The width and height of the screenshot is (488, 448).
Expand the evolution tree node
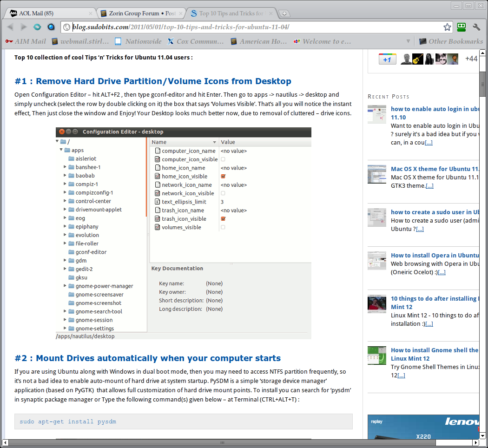pos(65,235)
